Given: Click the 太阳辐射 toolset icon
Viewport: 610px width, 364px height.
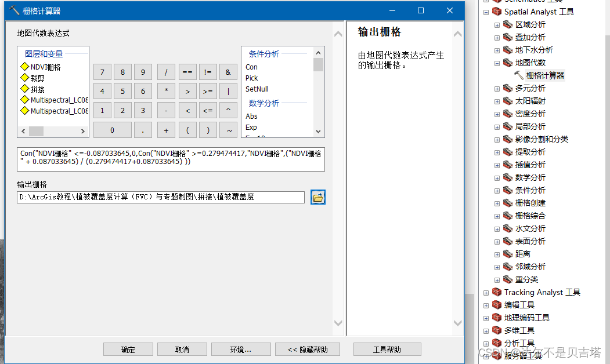Looking at the screenshot, I should click(x=508, y=101).
